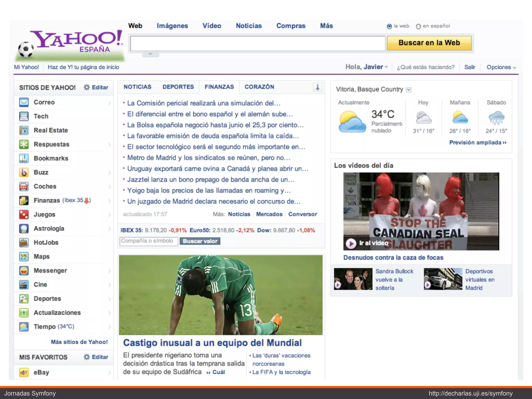Viewport: 532px width, 399px height.
Task: Switch to the CORAZÓN tab
Action: click(x=259, y=87)
